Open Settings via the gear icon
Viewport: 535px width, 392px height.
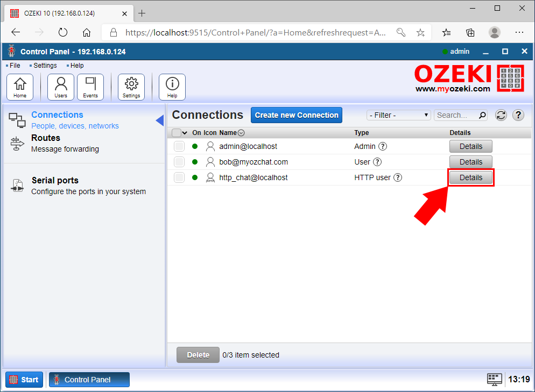131,87
